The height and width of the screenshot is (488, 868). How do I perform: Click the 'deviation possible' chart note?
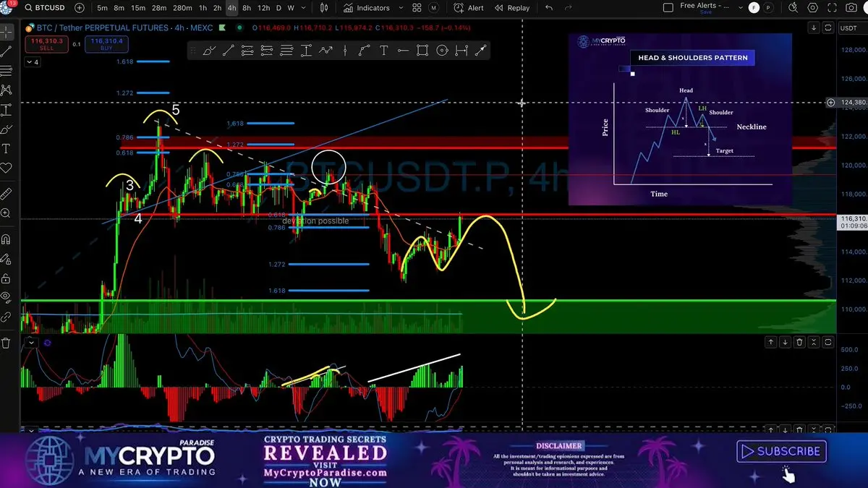[315, 221]
